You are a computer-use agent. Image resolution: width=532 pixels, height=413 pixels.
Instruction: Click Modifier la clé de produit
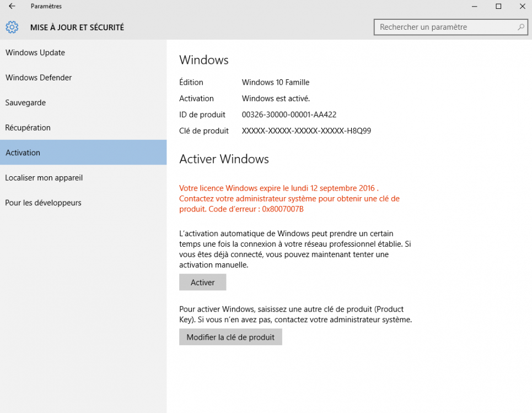pyautogui.click(x=230, y=336)
